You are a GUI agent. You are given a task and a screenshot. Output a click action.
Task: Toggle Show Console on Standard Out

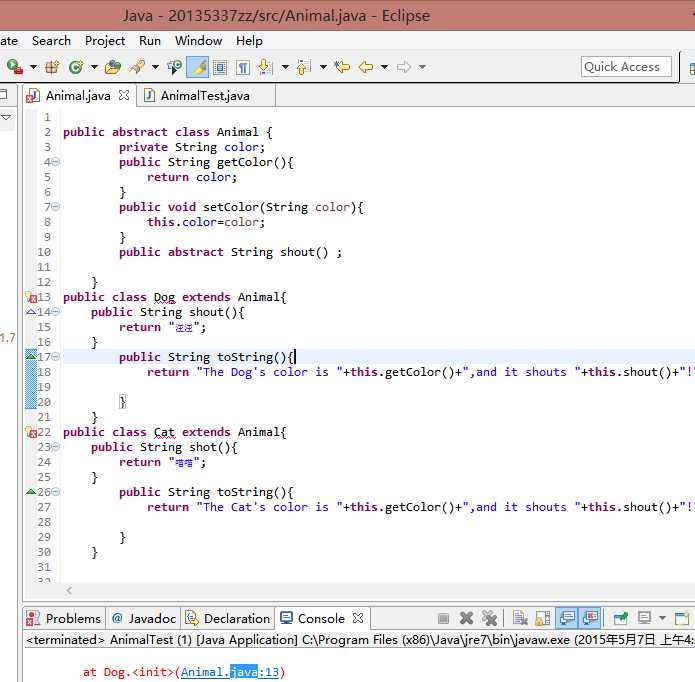tap(567, 618)
